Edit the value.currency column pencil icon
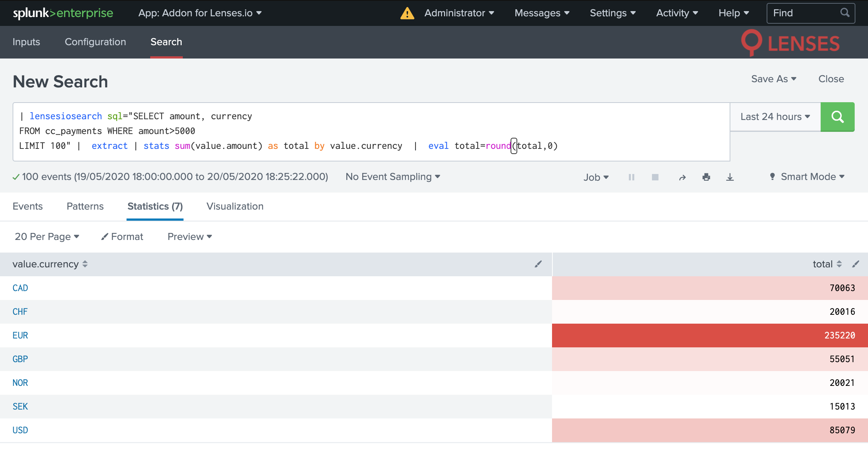The height and width of the screenshot is (454, 868). click(538, 264)
